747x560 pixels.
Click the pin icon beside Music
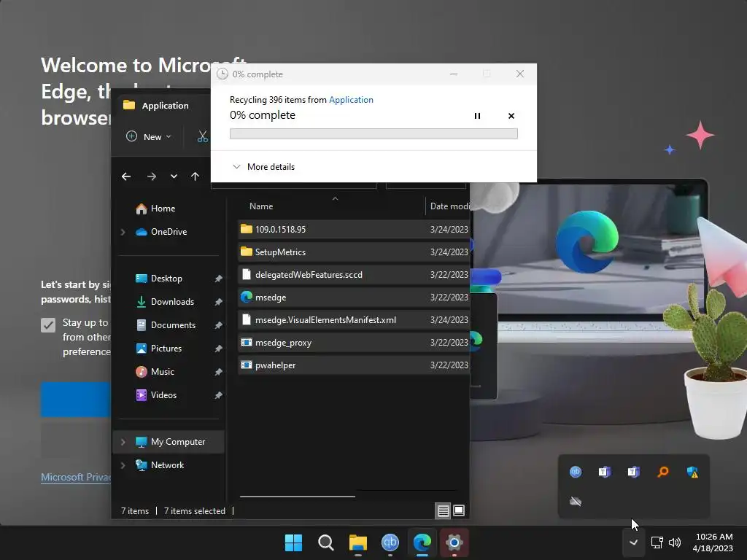click(218, 372)
